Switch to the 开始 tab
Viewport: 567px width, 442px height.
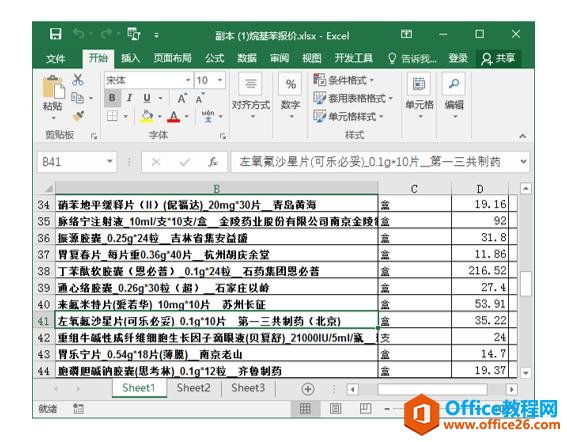pos(98,58)
